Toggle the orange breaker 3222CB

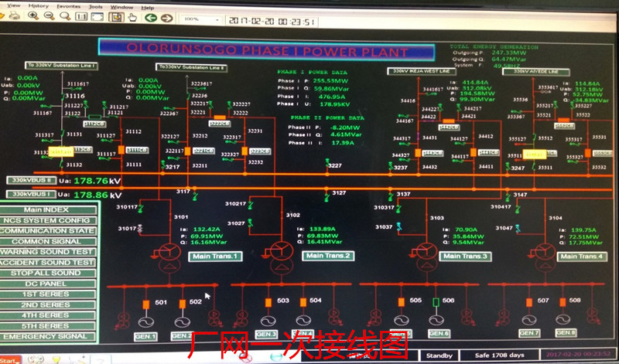tap(220, 117)
